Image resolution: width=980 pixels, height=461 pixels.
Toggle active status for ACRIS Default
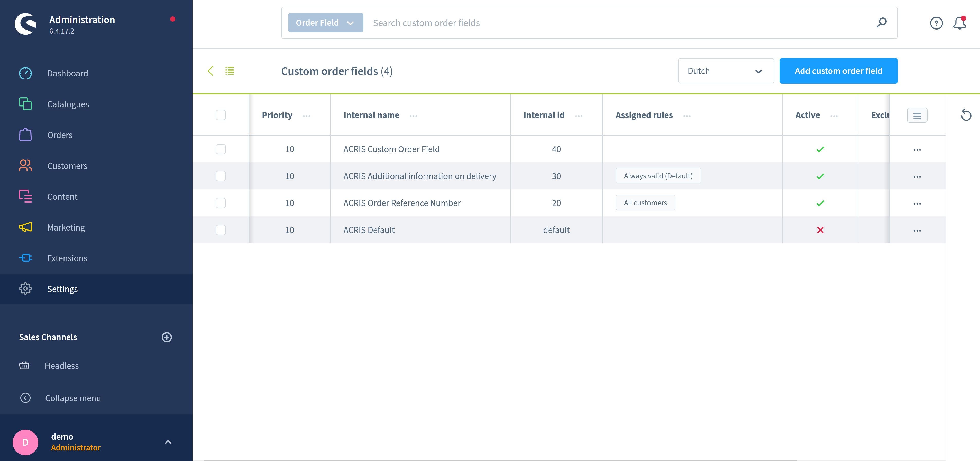click(x=820, y=229)
